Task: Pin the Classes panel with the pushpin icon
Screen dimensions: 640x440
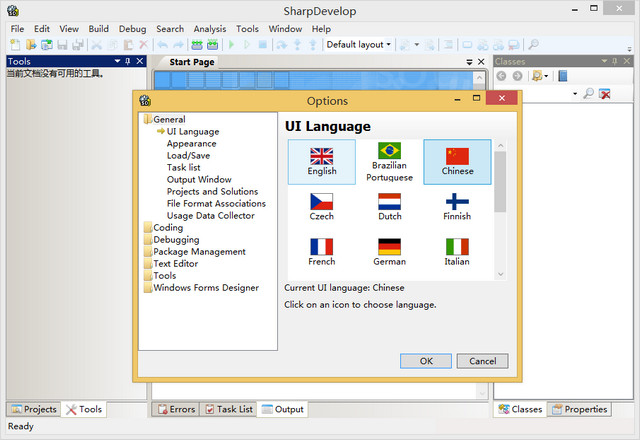Action: coord(615,61)
